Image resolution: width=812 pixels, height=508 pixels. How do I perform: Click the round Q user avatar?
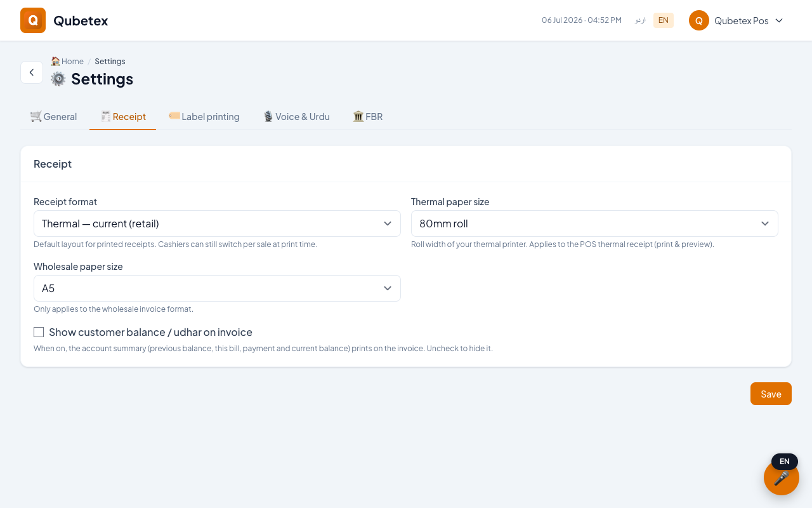click(x=699, y=20)
